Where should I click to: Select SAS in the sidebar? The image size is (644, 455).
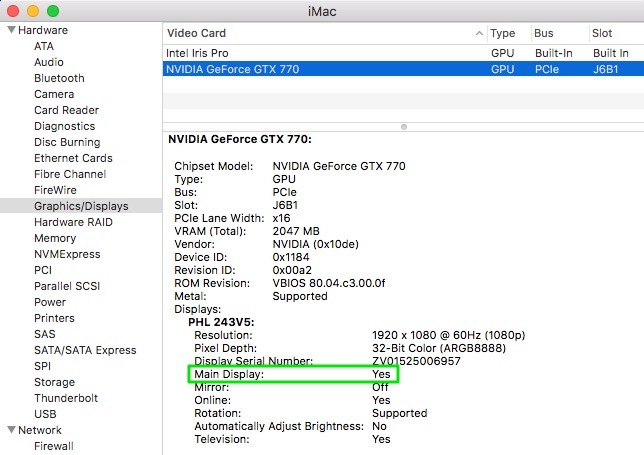point(44,334)
